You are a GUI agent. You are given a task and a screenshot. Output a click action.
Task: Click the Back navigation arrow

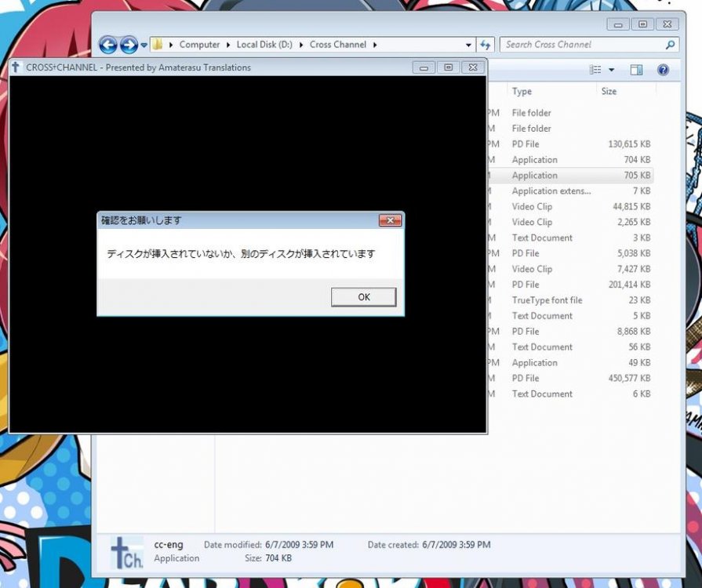point(109,45)
